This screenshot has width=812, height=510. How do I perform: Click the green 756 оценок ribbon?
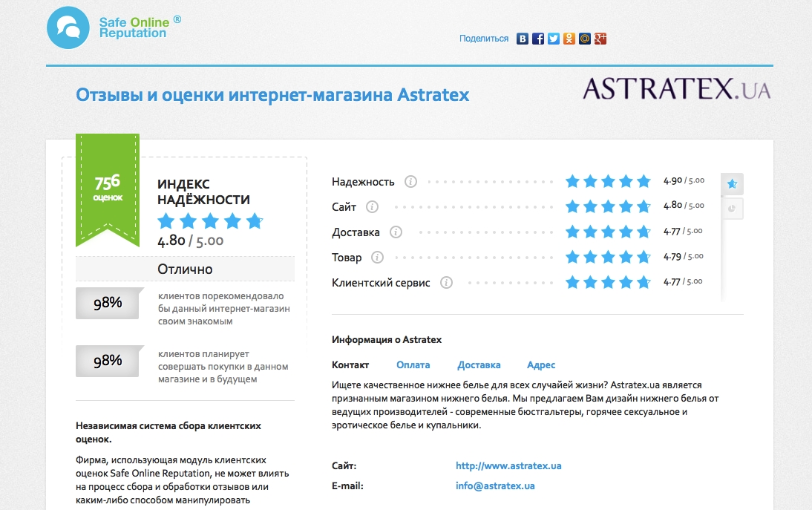108,189
